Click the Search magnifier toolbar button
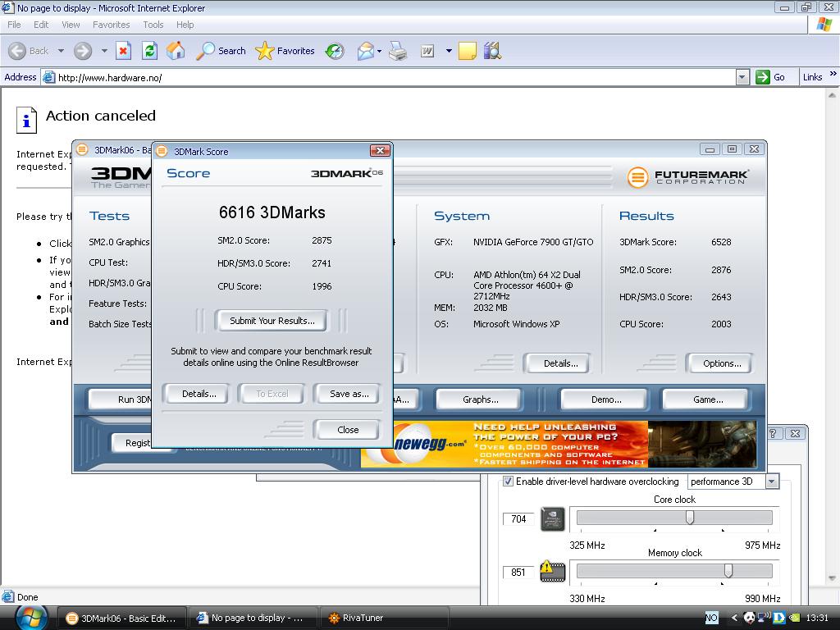The width and height of the screenshot is (840, 630). (221, 51)
